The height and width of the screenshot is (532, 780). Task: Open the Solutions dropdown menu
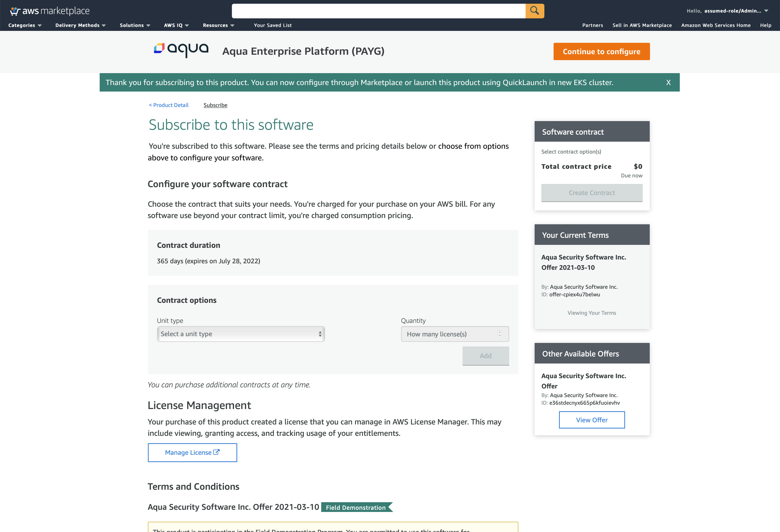(x=135, y=25)
